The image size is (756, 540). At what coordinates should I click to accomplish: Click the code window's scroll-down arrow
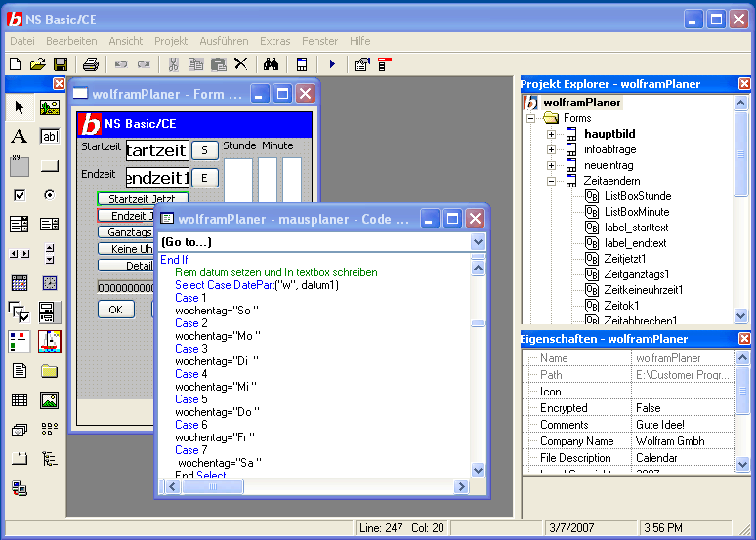(478, 470)
